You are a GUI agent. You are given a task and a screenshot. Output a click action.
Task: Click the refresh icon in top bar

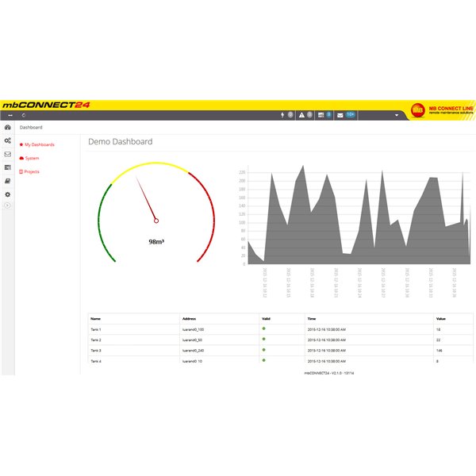pos(24,115)
